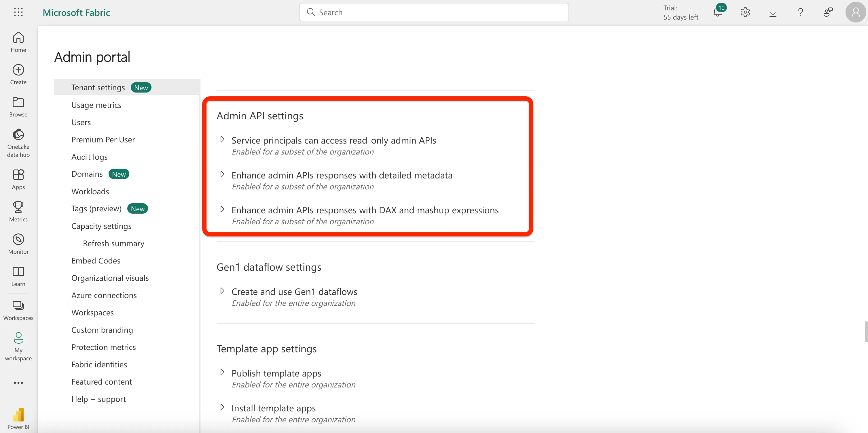Expand the DAX and mashup expressions setting
This screenshot has width=868, height=433.
click(x=222, y=209)
